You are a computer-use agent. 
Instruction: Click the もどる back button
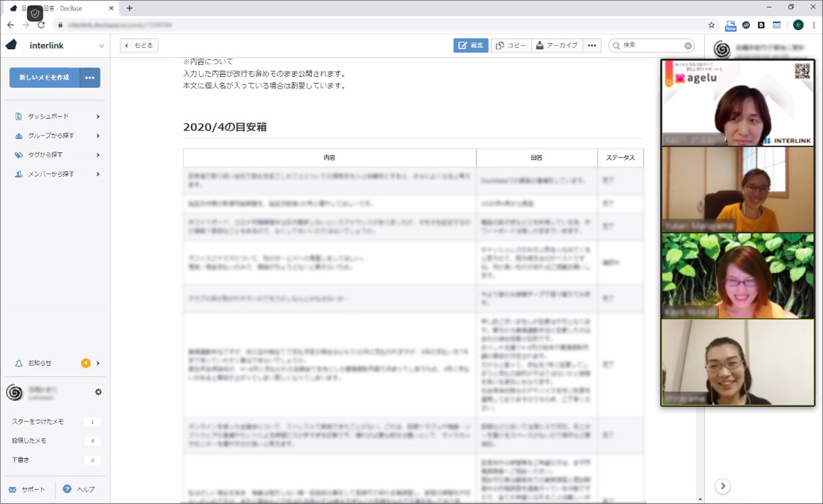tap(139, 46)
